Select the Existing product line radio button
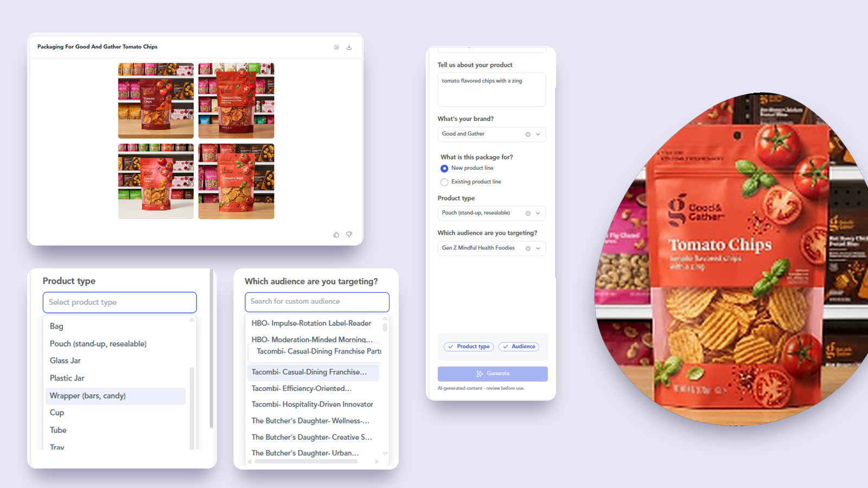The height and width of the screenshot is (488, 868). coord(444,182)
